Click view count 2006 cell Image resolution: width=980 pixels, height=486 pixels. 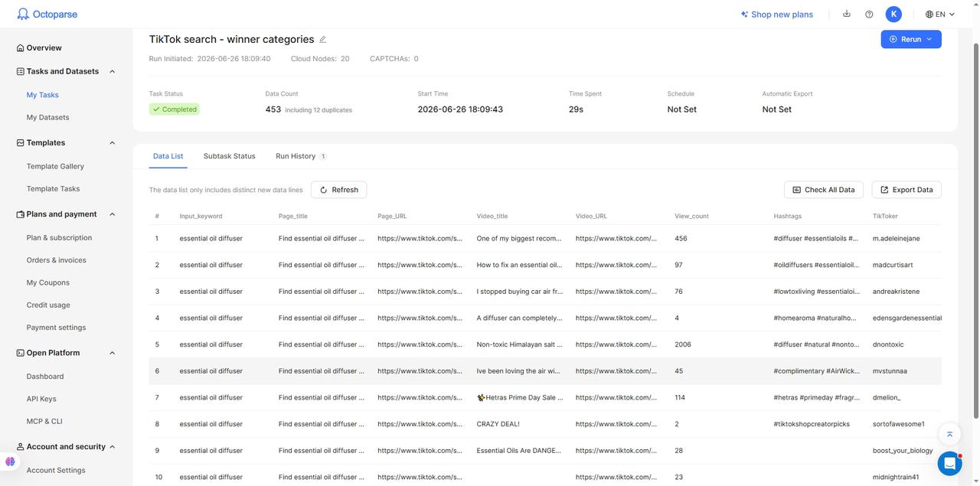(x=683, y=344)
